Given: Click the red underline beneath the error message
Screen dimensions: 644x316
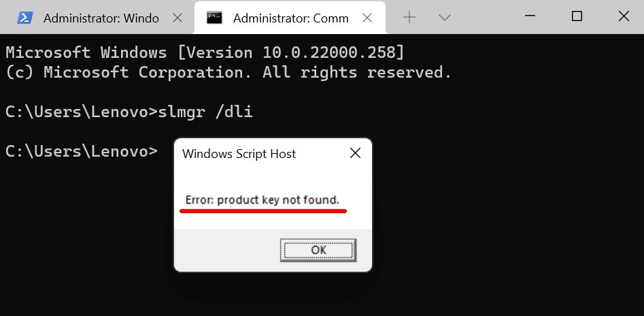Looking at the screenshot, I should (x=263, y=211).
